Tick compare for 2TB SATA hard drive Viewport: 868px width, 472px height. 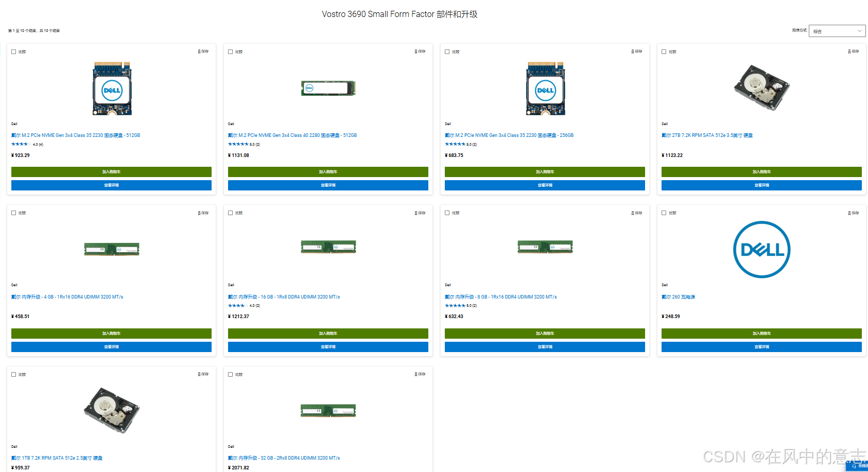click(664, 51)
